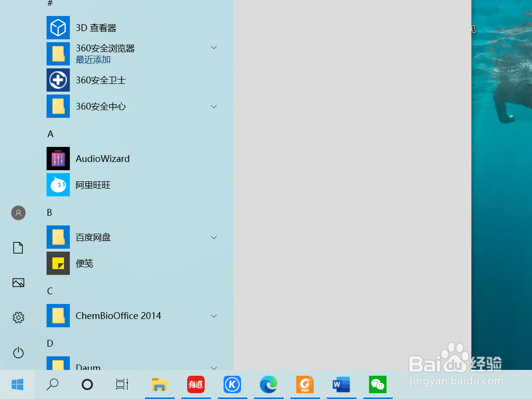Click the 便笺 app name
Image resolution: width=532 pixels, height=399 pixels.
point(84,263)
